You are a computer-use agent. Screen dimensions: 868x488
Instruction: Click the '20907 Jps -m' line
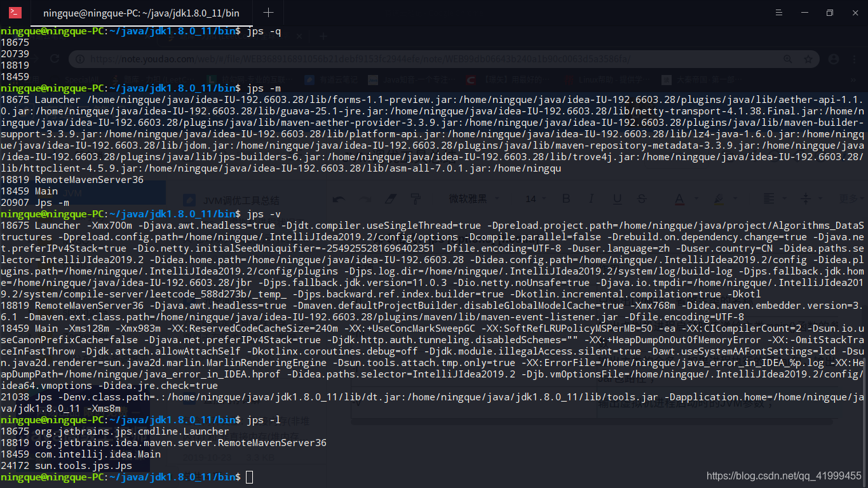pyautogui.click(x=35, y=203)
